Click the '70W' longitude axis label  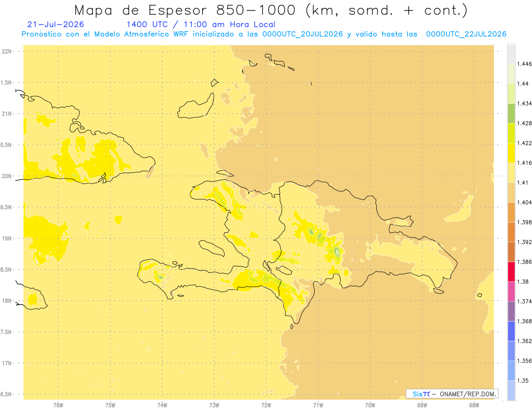tap(370, 405)
